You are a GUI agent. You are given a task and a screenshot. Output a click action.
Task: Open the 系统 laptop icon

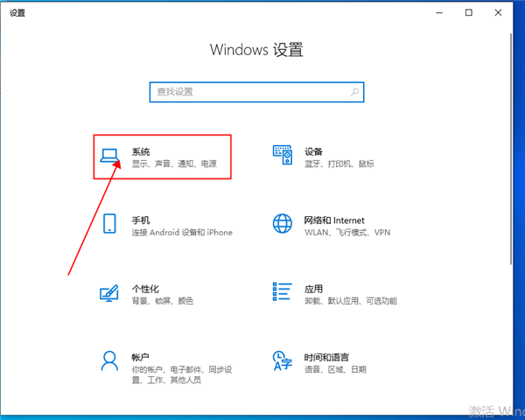109,156
